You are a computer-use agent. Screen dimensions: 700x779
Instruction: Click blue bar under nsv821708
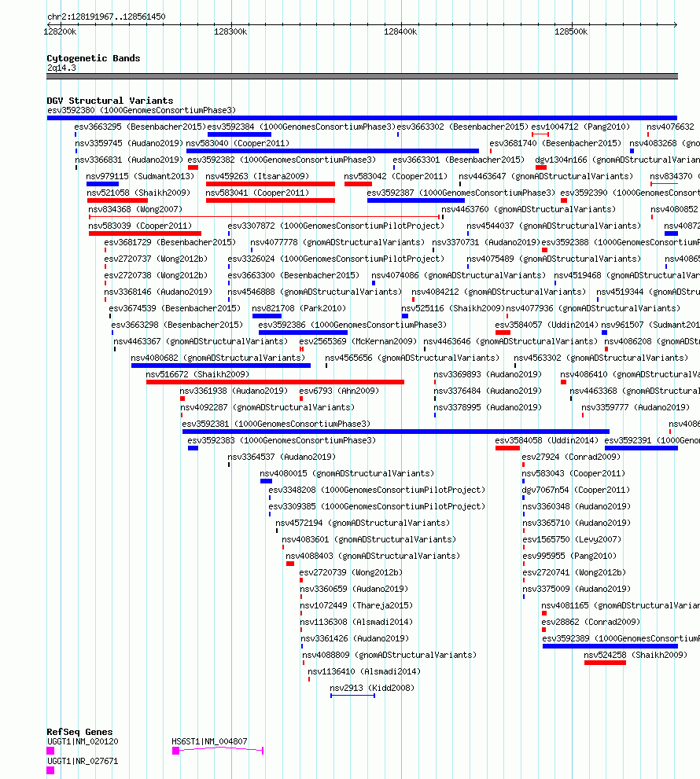(x=267, y=316)
